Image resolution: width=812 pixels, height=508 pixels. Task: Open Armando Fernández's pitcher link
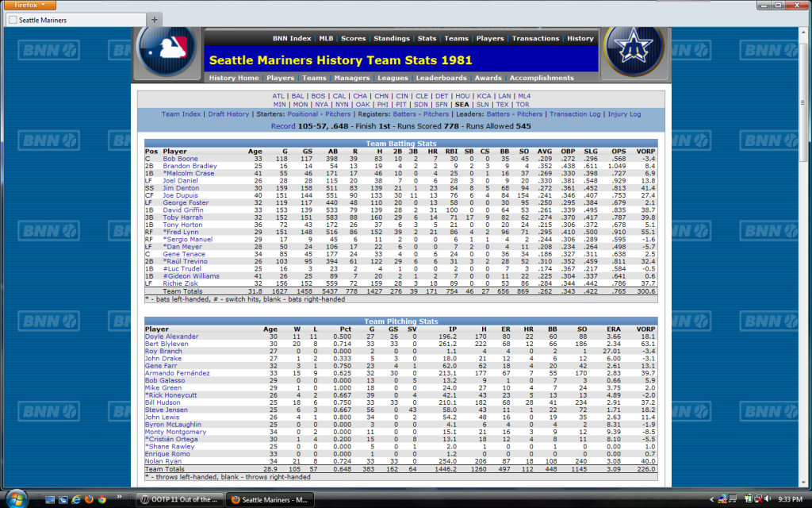tap(177, 373)
